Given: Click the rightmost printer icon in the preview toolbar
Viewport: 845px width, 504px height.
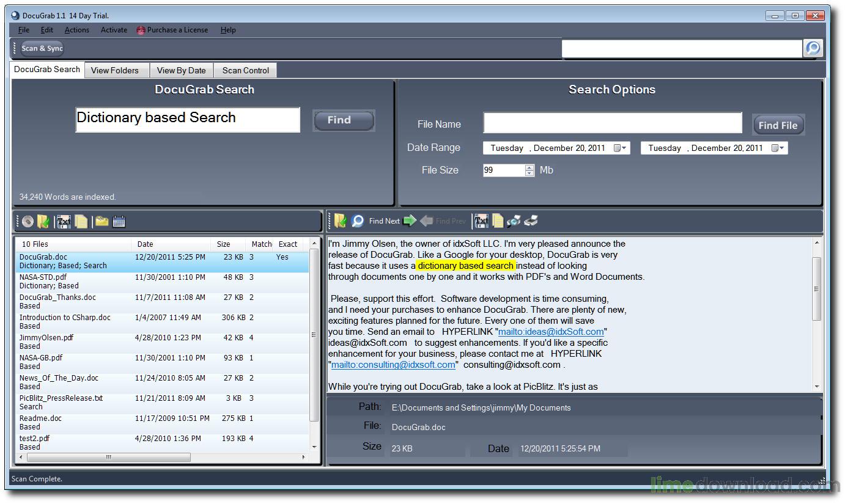Looking at the screenshot, I should pyautogui.click(x=531, y=221).
